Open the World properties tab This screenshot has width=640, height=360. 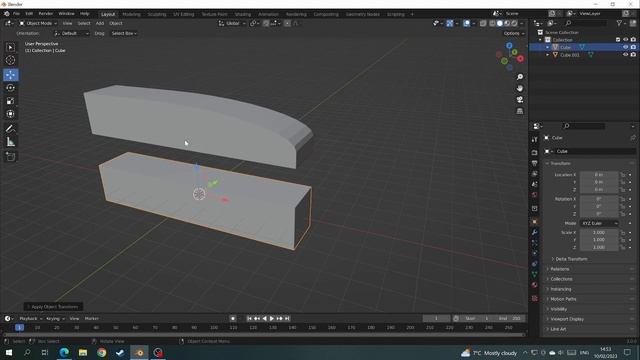535,195
